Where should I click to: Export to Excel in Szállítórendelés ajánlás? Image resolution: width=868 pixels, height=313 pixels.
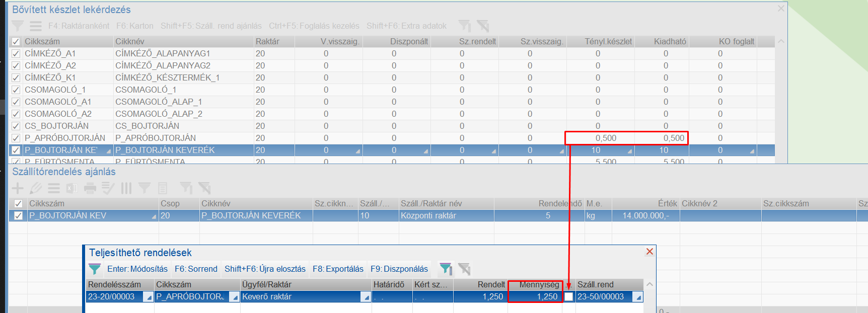pyautogui.click(x=72, y=188)
